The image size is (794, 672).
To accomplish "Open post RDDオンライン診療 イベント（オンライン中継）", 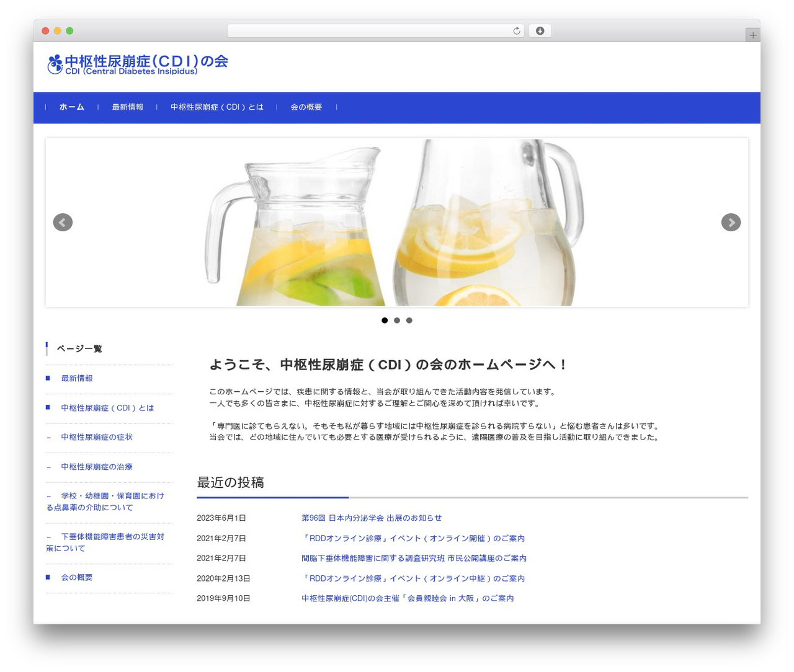I will [413, 578].
